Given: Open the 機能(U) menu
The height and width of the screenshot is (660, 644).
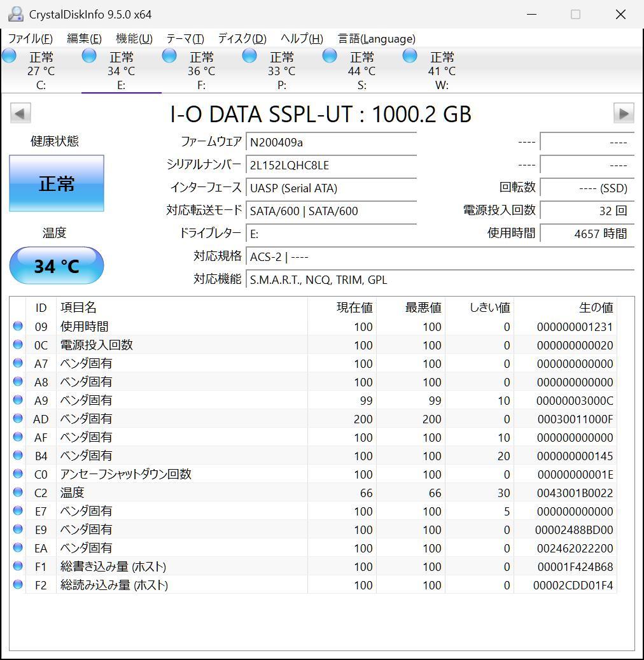Looking at the screenshot, I should [x=134, y=39].
